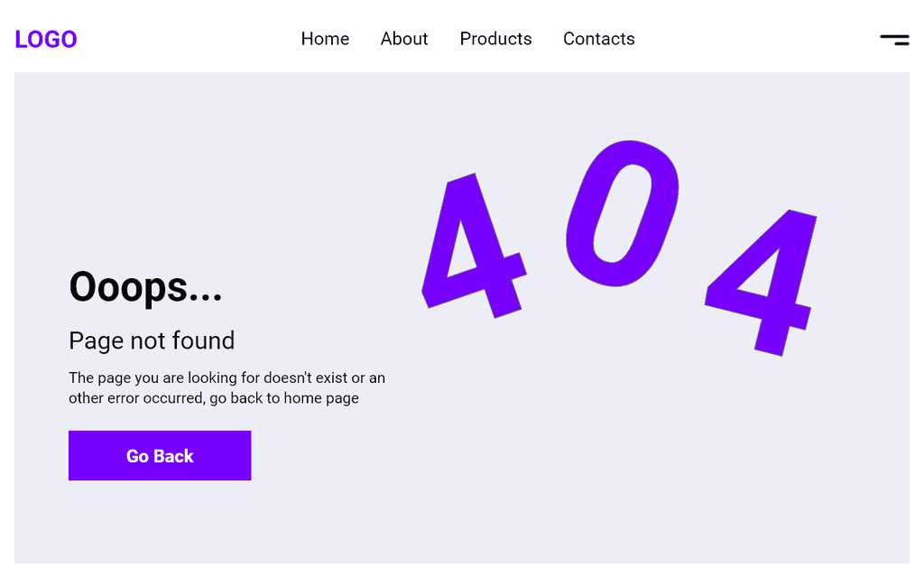The width and height of the screenshot is (924, 578).
Task: Click the Page not found subheading
Action: point(152,340)
